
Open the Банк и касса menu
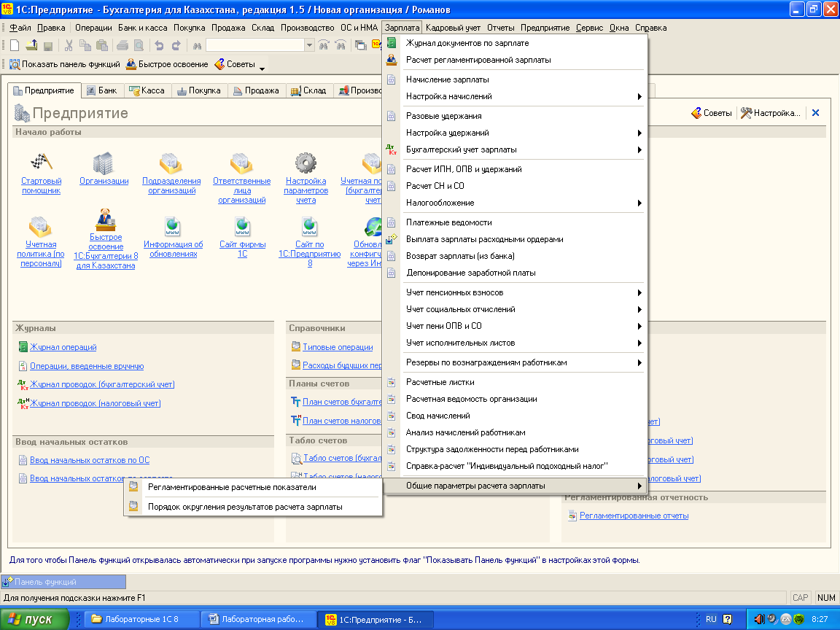(142, 28)
